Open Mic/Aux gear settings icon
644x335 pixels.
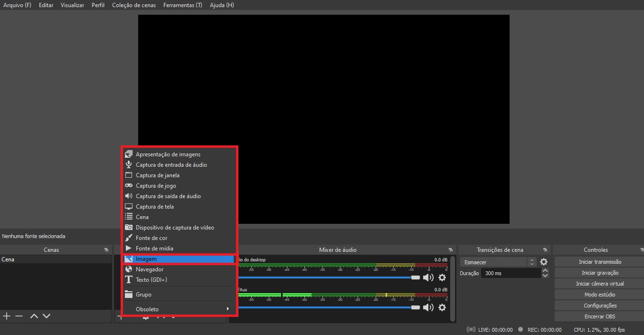[442, 307]
